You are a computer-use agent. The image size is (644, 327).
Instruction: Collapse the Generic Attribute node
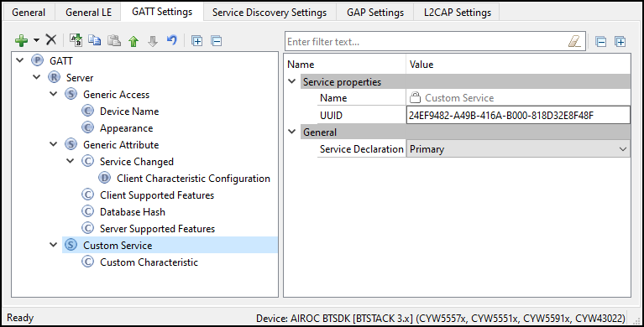pyautogui.click(x=54, y=144)
